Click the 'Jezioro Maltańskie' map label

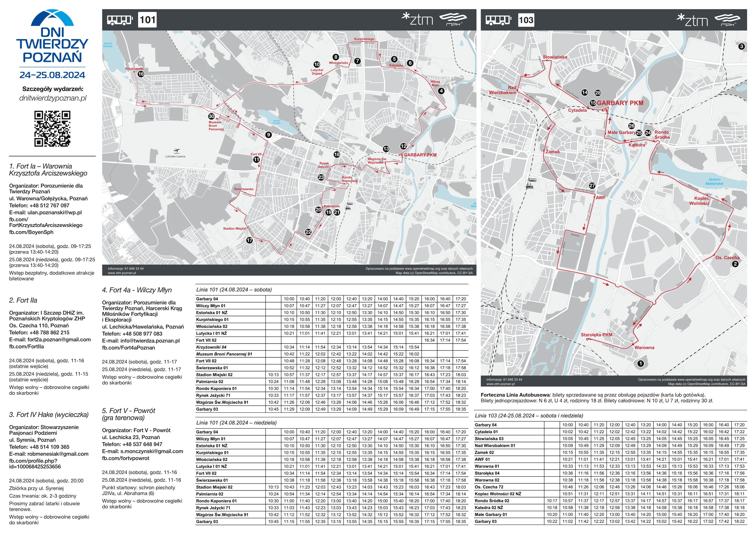[714, 182]
